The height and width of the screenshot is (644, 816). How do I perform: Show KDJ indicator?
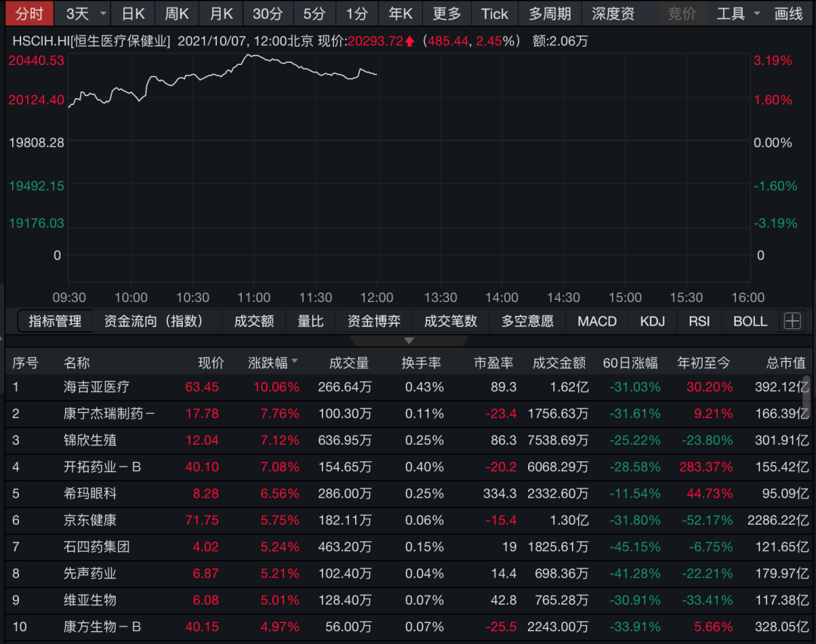(x=653, y=321)
